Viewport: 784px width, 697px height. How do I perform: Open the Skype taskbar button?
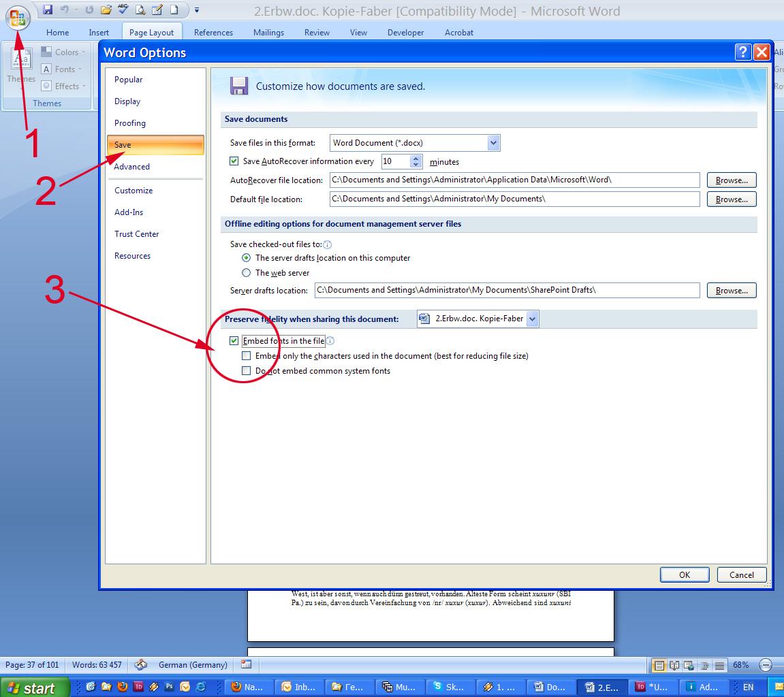[x=449, y=687]
